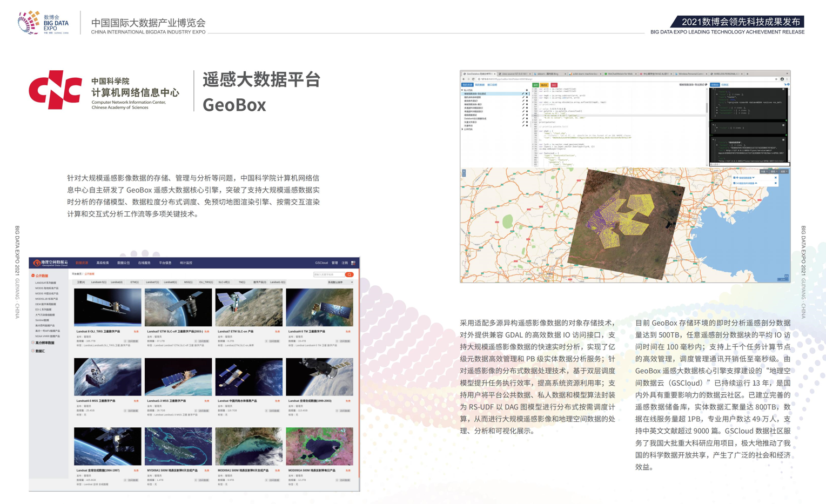The height and width of the screenshot is (504, 826).
Task: Click the 地理空间数据云 logo in GSCloud site
Action: click(x=51, y=263)
